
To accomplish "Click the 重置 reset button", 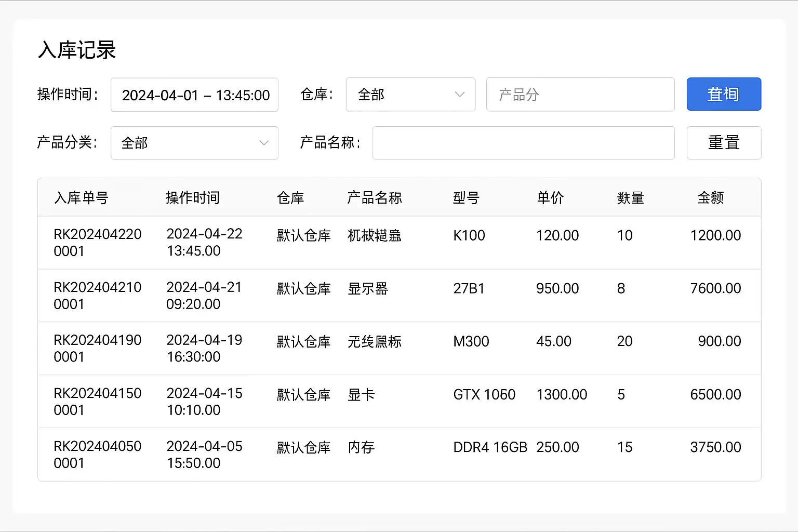I will tap(724, 143).
